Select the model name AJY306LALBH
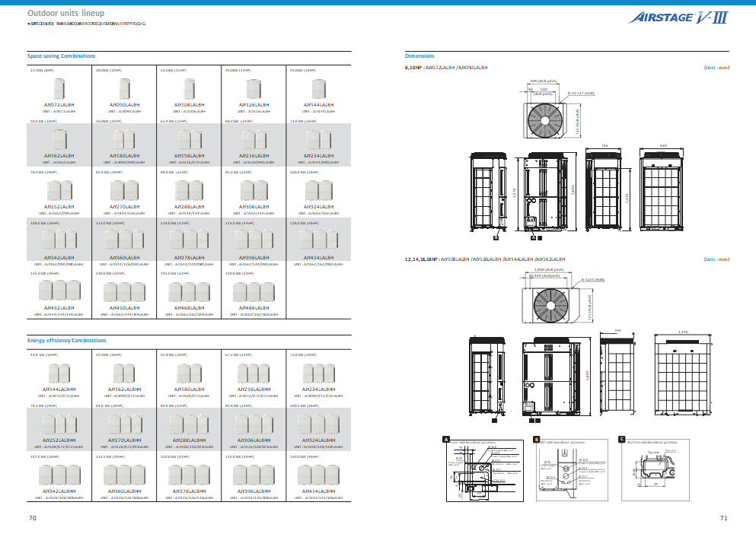 (254, 207)
